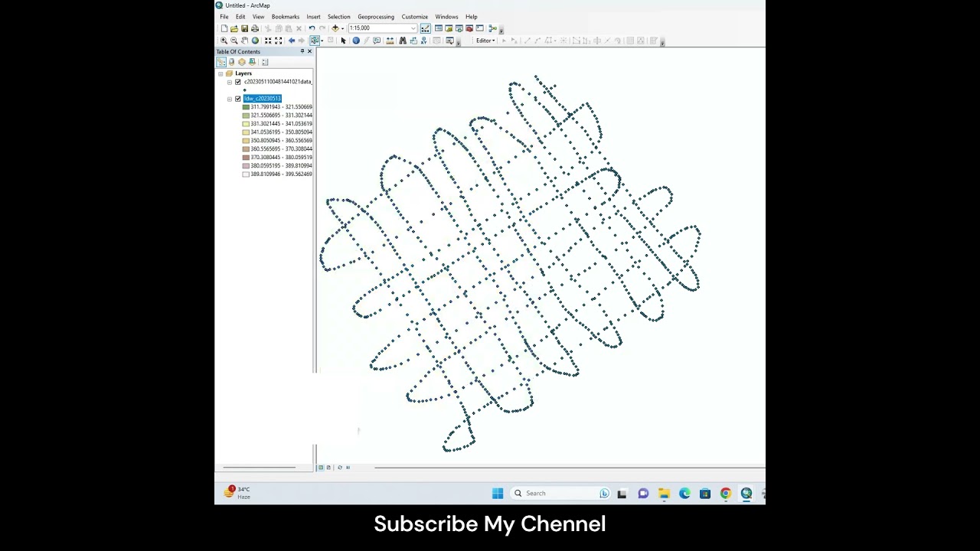Go back to previous extent
The width and height of the screenshot is (980, 551).
(291, 41)
